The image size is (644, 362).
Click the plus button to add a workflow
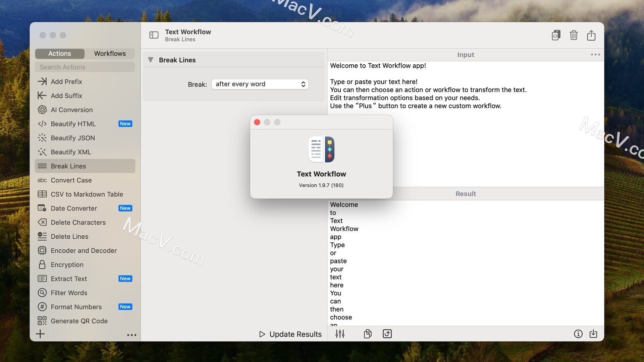tap(40, 334)
